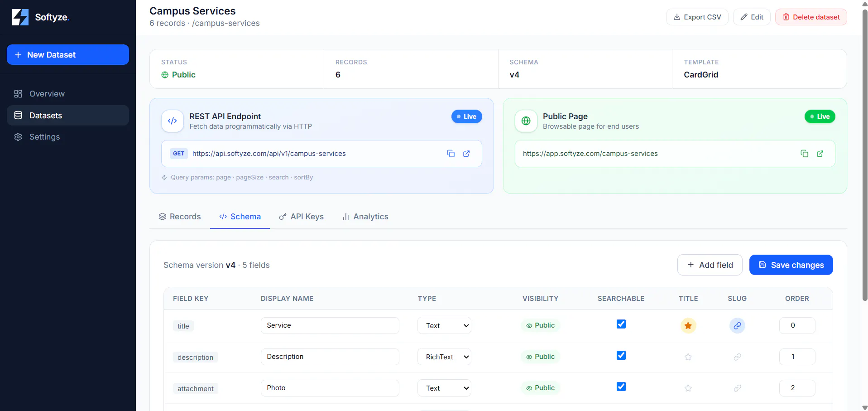Click the REST API Live badge

tap(467, 116)
